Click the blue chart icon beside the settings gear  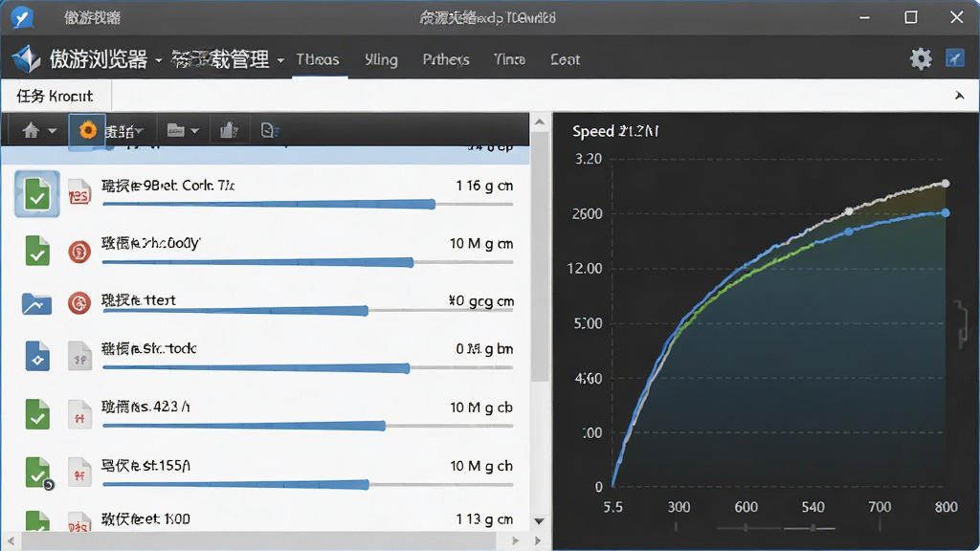(x=954, y=58)
